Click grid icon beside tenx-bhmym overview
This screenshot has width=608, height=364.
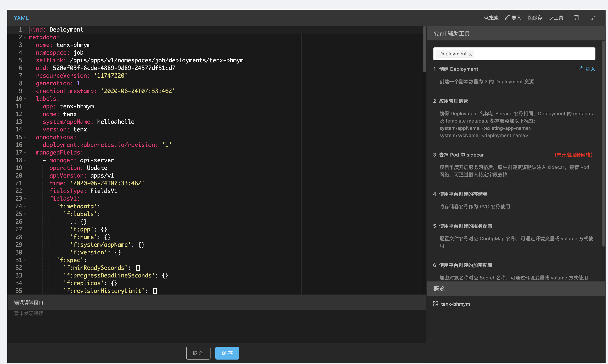click(x=435, y=304)
